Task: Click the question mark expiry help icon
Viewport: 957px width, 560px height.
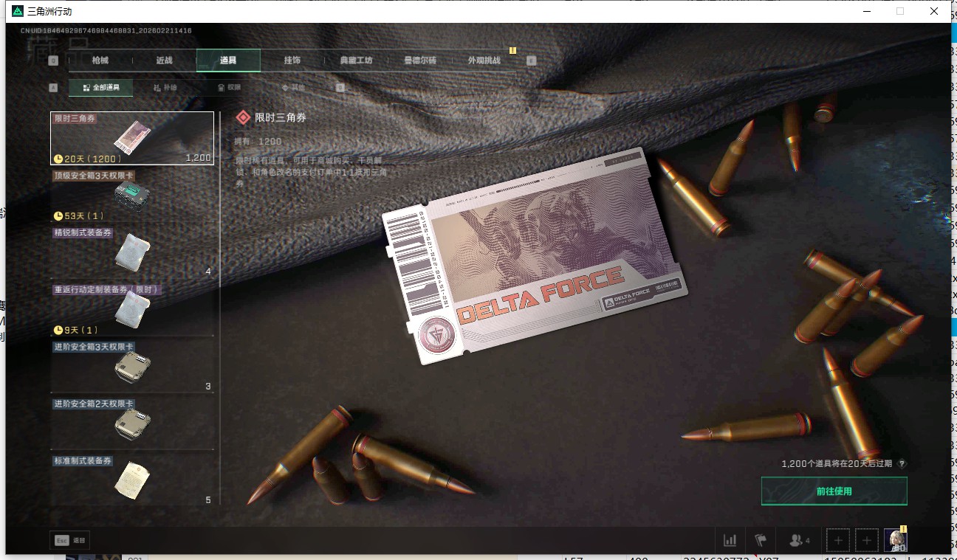Action: tap(902, 464)
